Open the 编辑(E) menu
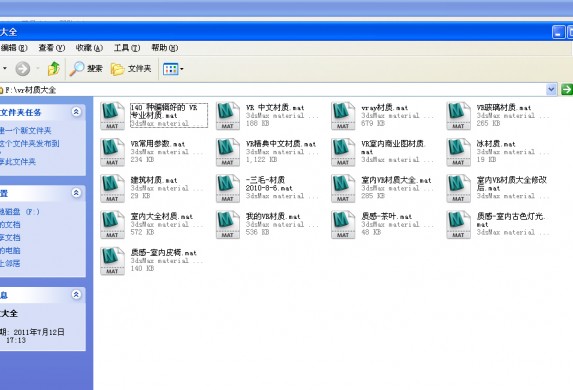573x390 pixels. 14,48
